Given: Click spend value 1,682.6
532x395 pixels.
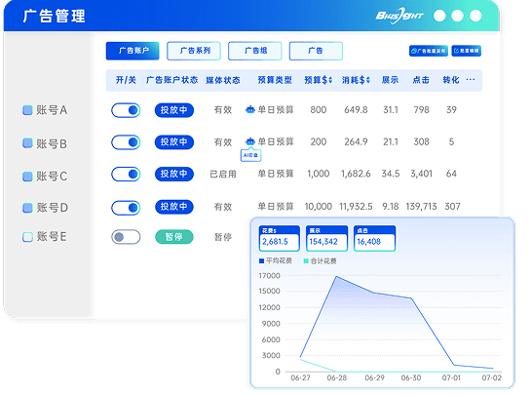Looking at the screenshot, I should pos(356,174).
